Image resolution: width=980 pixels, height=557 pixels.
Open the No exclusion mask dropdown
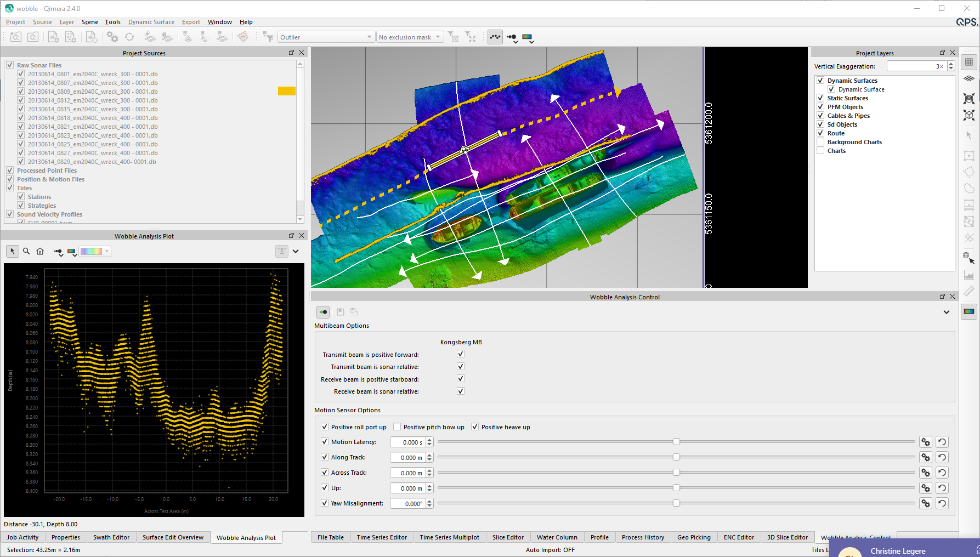410,37
